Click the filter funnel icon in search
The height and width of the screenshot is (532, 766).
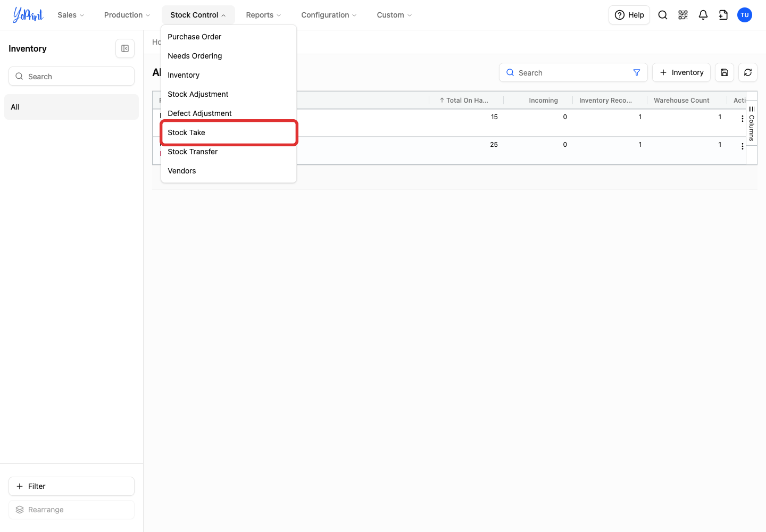coord(637,72)
